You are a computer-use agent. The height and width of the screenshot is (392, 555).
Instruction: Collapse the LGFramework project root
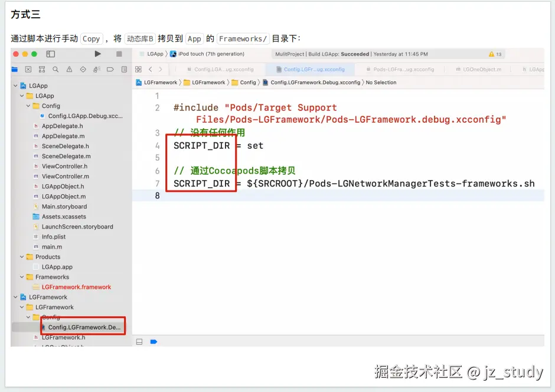coord(15,297)
